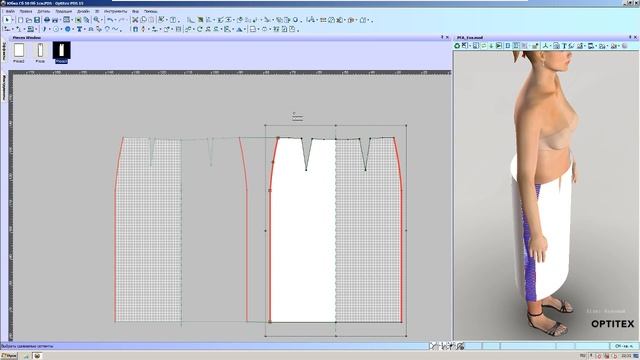Click the open folder icon
This screenshot has width=640, height=360.
(29, 20)
